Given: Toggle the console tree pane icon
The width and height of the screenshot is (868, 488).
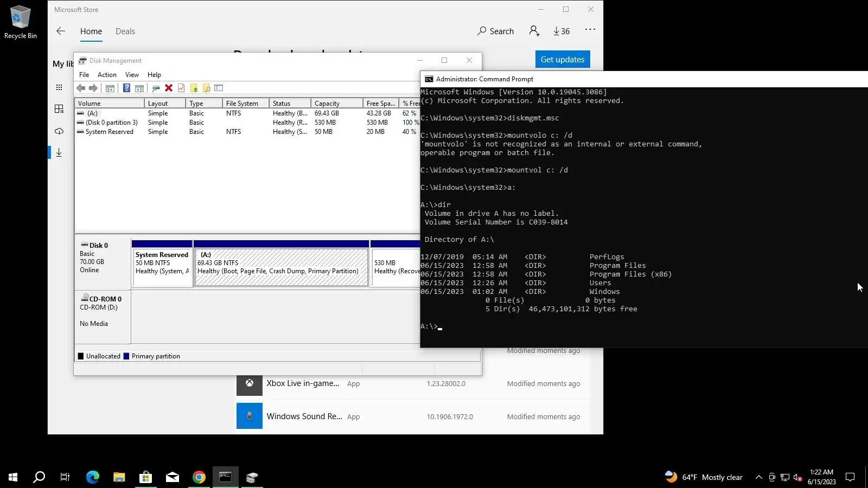Looking at the screenshot, I should (x=110, y=88).
